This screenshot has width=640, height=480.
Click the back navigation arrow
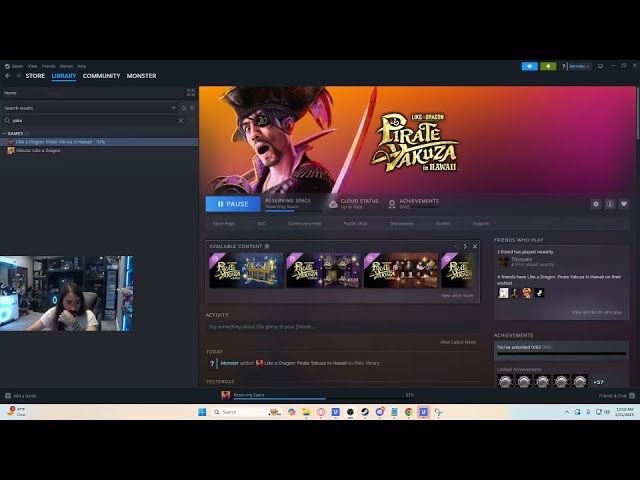tap(8, 76)
